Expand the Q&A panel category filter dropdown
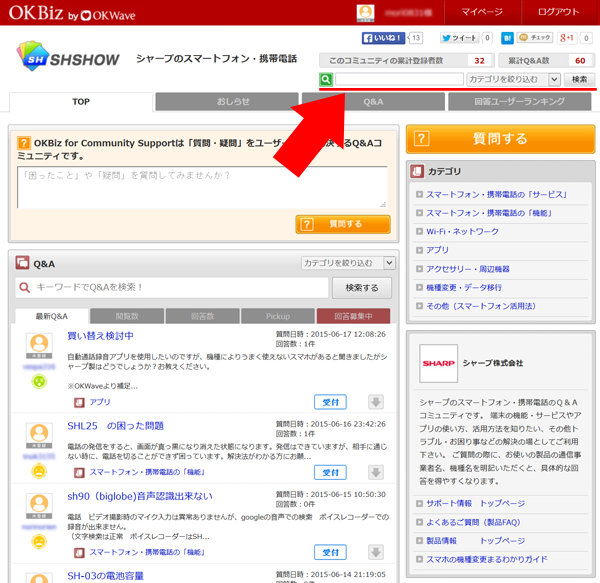 (349, 263)
